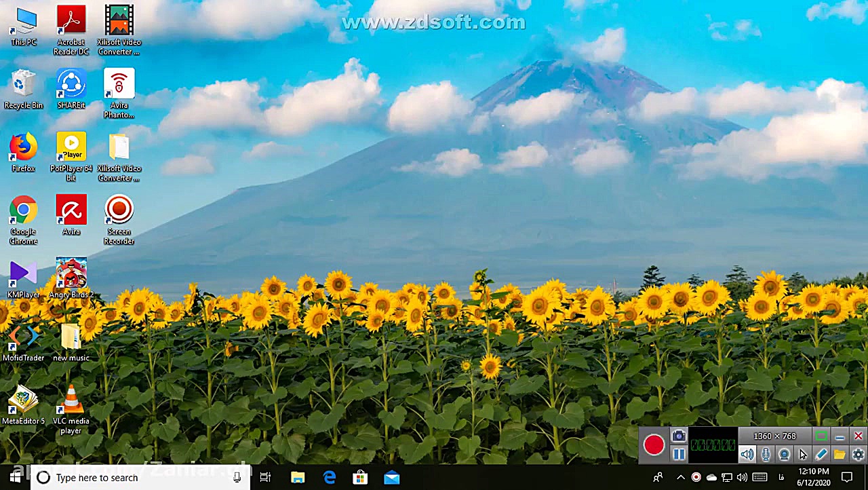
Task: Select the This PC desktop icon
Action: coord(24,28)
